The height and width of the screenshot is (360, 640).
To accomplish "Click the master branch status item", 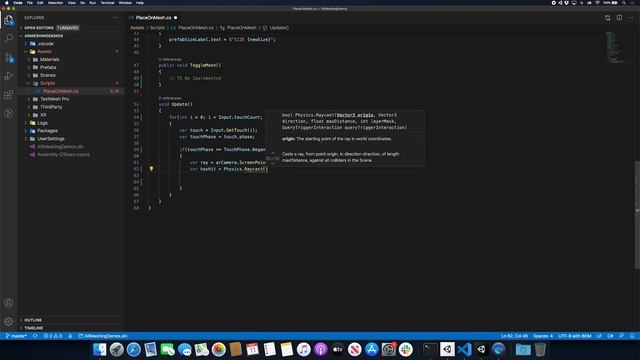I will (x=16, y=336).
